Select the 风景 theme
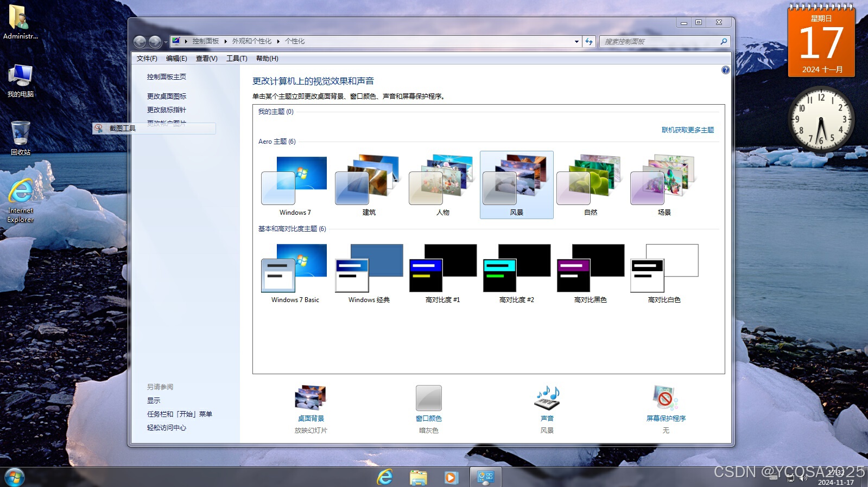868x487 pixels. pos(516,185)
